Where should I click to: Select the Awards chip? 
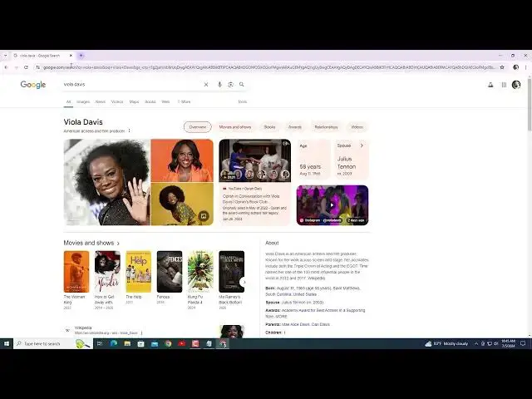click(x=295, y=127)
